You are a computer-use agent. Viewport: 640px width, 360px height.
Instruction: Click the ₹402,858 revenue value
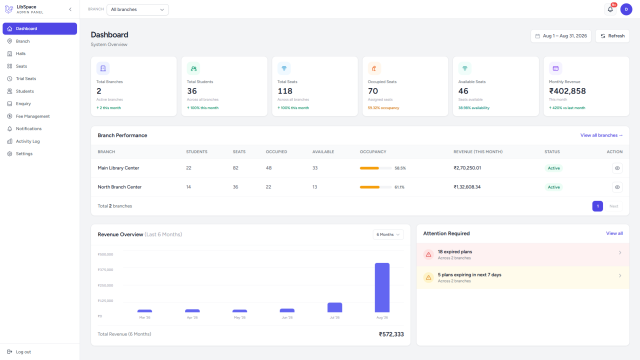click(x=567, y=91)
